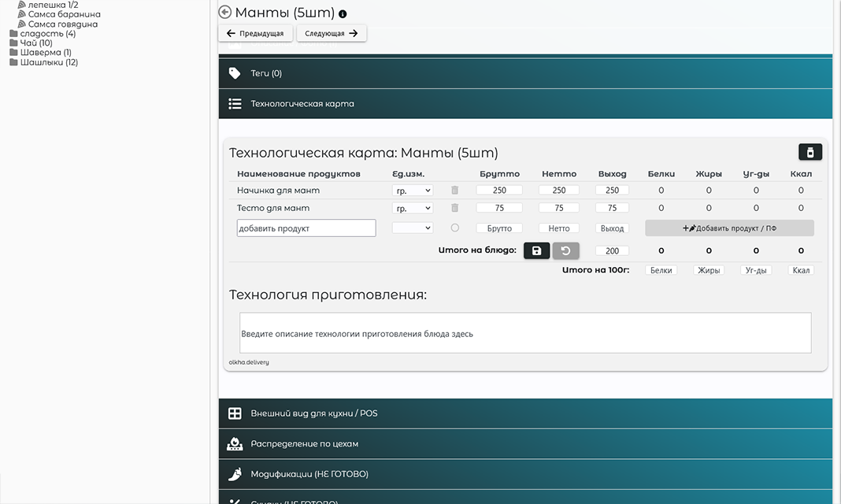
Task: Open the сладость (4) folder
Action: (x=48, y=34)
